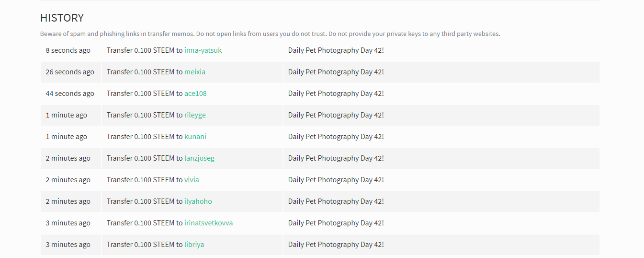
Task: Click the "44 seconds ago" timestamp
Action: coord(70,94)
